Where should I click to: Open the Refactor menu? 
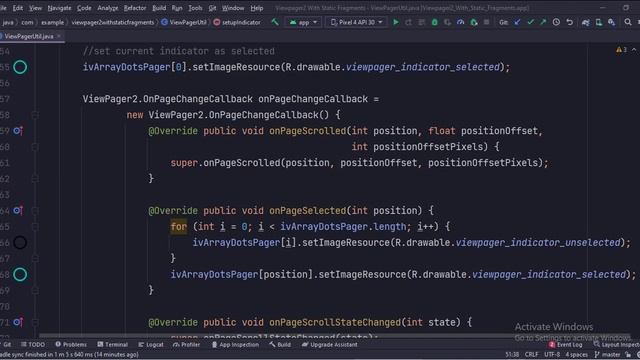(135, 8)
